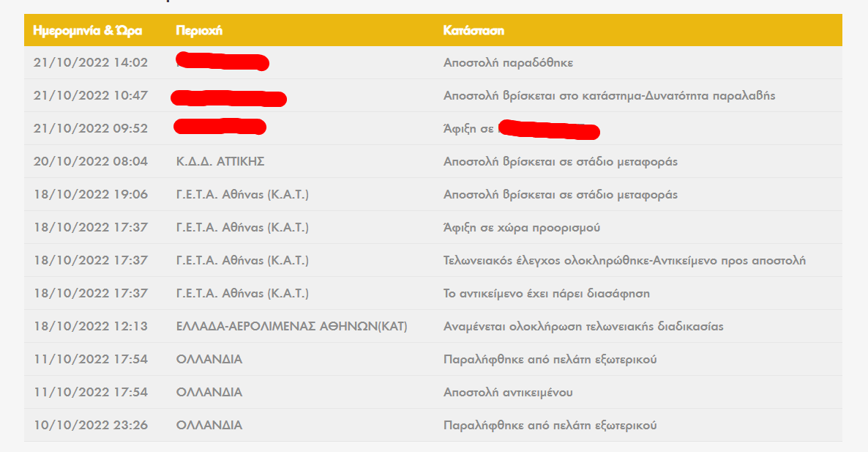The height and width of the screenshot is (452, 868).
Task: Click the Ημερομηνία & Ώρα column header
Action: (x=88, y=31)
